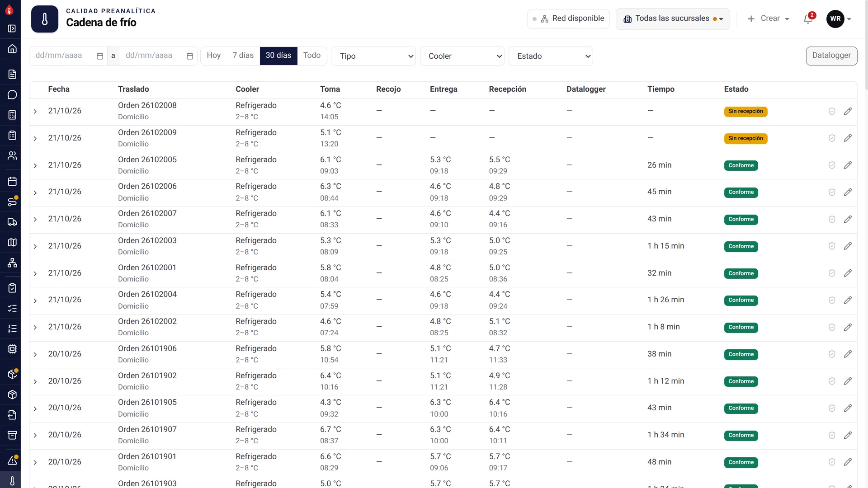The width and height of the screenshot is (868, 488).
Task: Open the delivery truck icon in the sidebar
Action: [12, 222]
